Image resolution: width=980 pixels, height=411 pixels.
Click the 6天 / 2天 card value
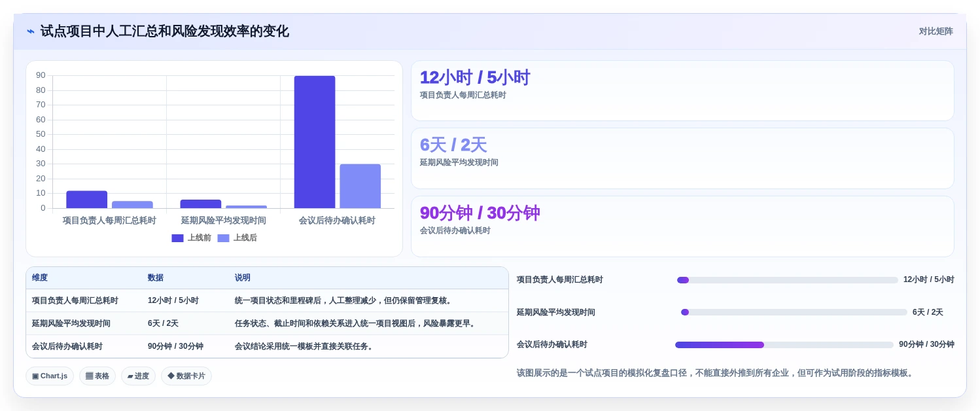point(453,145)
